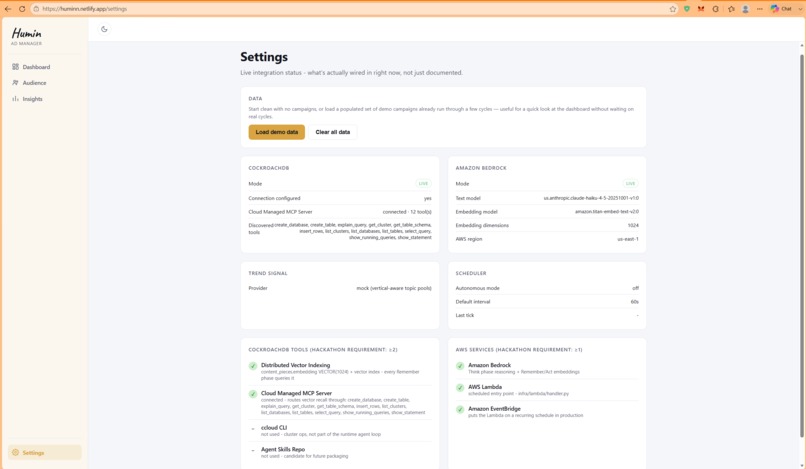
Task: Click the browser address bar URL
Action: pyautogui.click(x=84, y=9)
